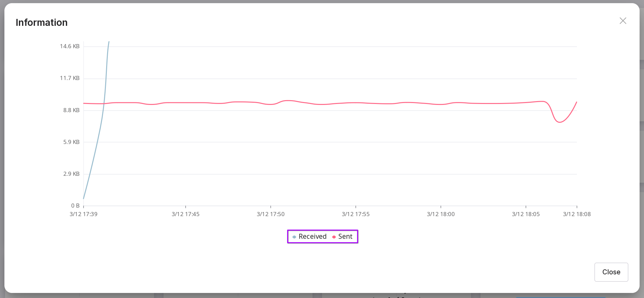Click the Information dialog title
Image resolution: width=644 pixels, height=298 pixels.
(x=41, y=23)
